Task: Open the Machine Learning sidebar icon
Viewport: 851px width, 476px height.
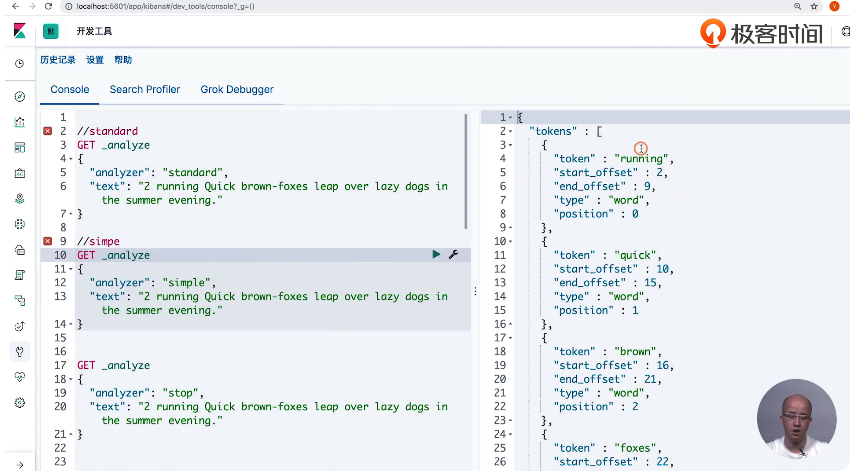Action: pos(19,224)
